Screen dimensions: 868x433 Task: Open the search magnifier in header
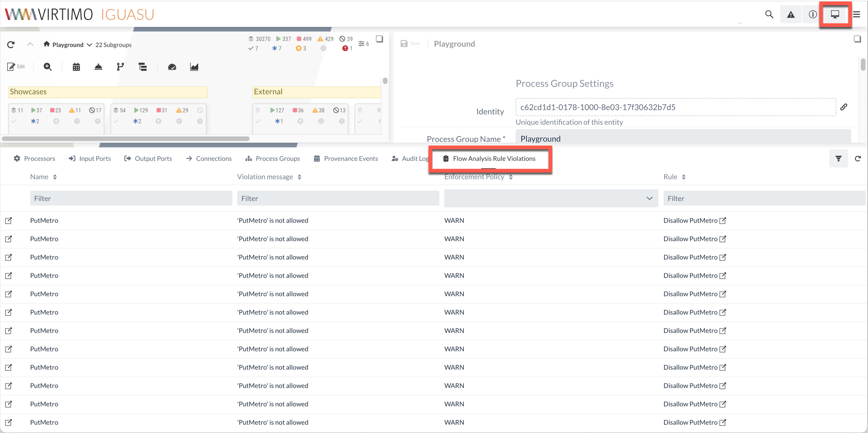[x=769, y=14]
